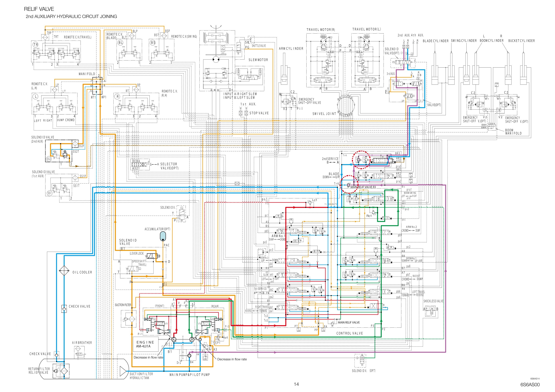Viewport: 555px width, 392px height.
Task: Click the 'RETURN FILTER RELIEF VALVE' label
Action: point(39,371)
